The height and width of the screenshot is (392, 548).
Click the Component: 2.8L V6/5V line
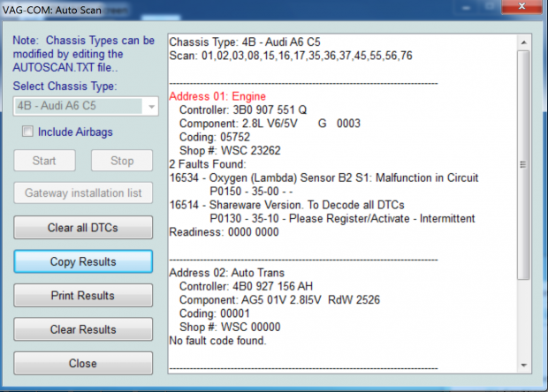click(270, 124)
